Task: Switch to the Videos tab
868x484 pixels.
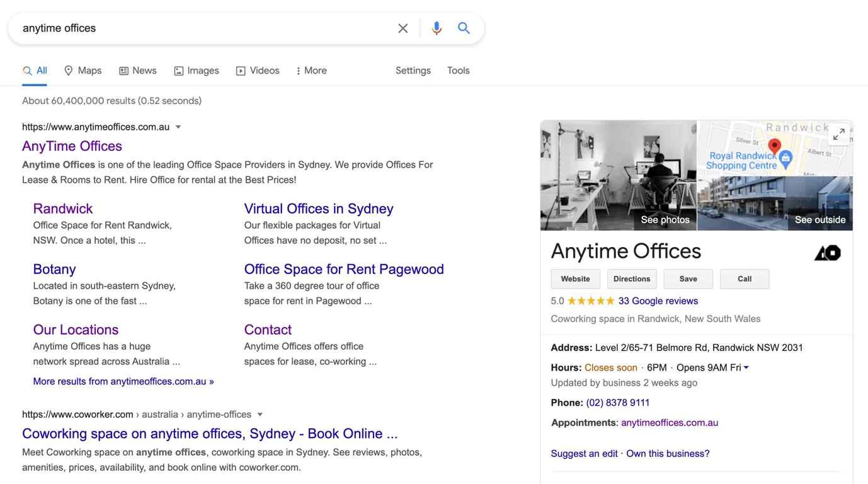Action: 258,71
